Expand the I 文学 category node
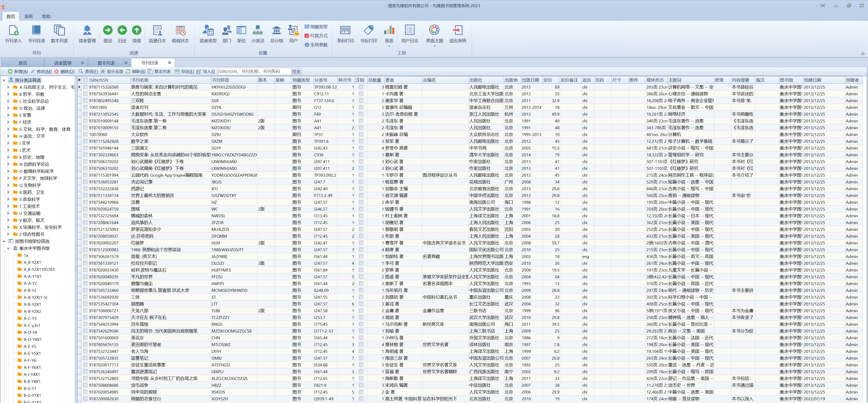 pyautogui.click(x=8, y=143)
